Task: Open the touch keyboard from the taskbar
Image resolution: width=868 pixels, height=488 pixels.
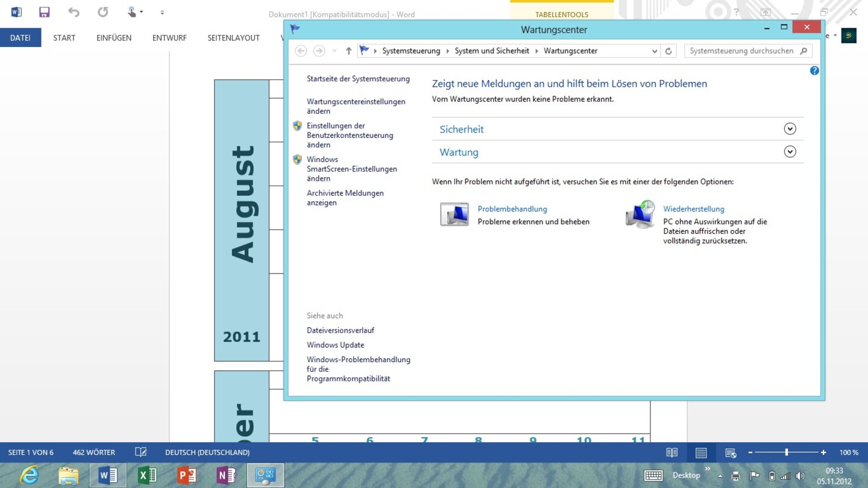Action: click(653, 476)
